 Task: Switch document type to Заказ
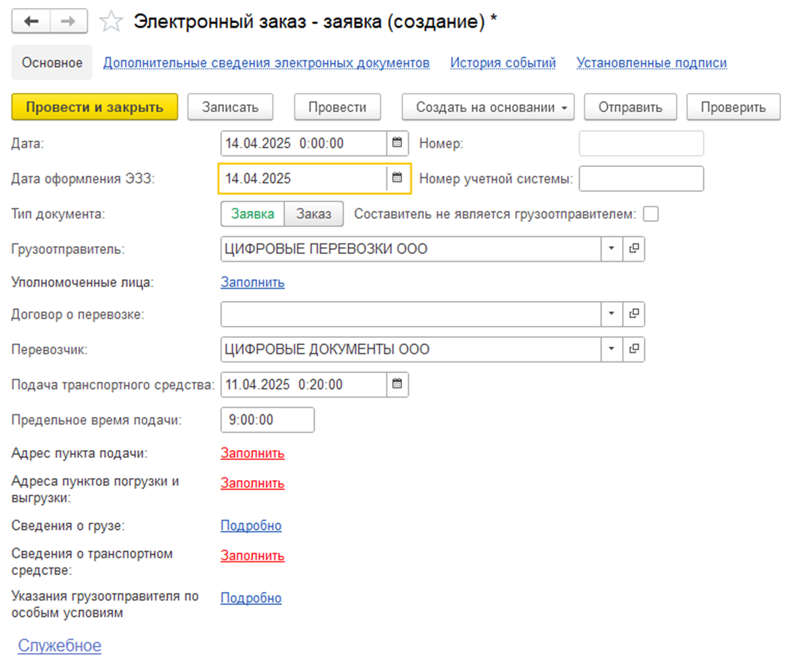(314, 214)
